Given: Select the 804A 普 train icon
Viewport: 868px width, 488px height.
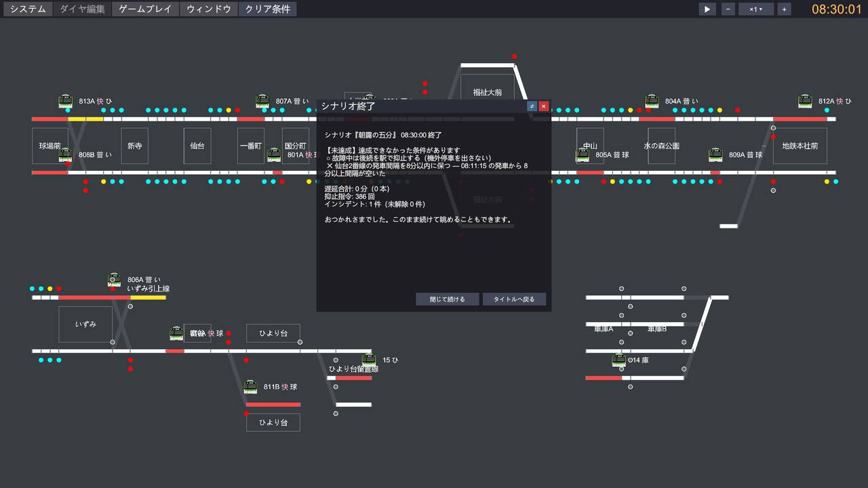Looking at the screenshot, I should (652, 102).
